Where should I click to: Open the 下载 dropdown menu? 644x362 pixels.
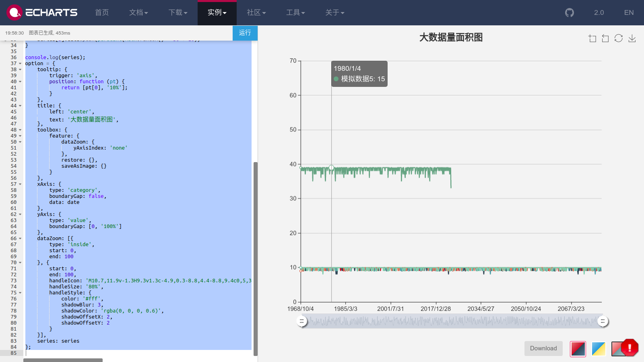pos(178,12)
